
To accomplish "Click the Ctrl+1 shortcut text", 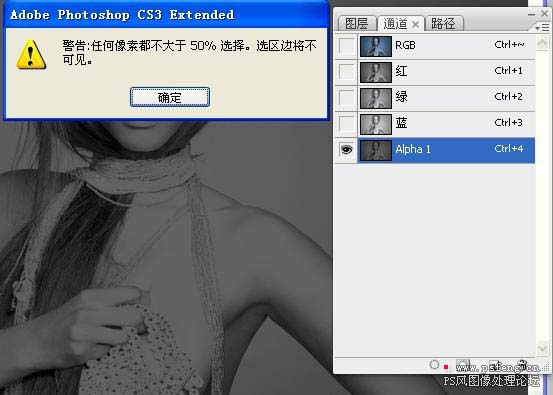I will coord(509,71).
